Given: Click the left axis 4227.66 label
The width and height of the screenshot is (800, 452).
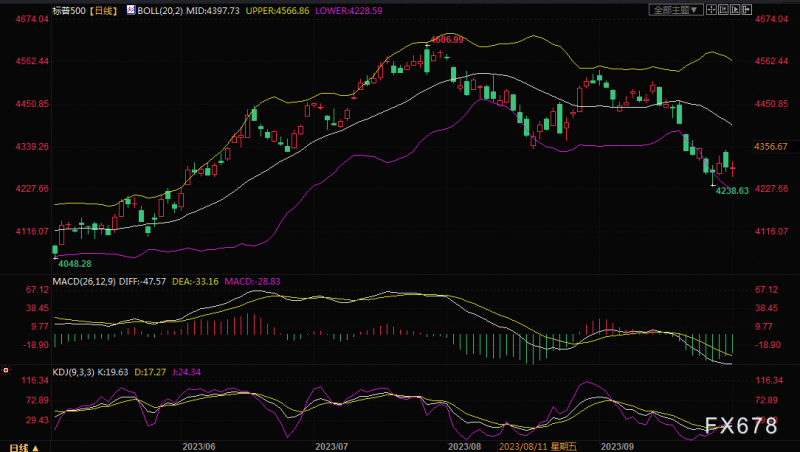Looking at the screenshot, I should [x=32, y=189].
